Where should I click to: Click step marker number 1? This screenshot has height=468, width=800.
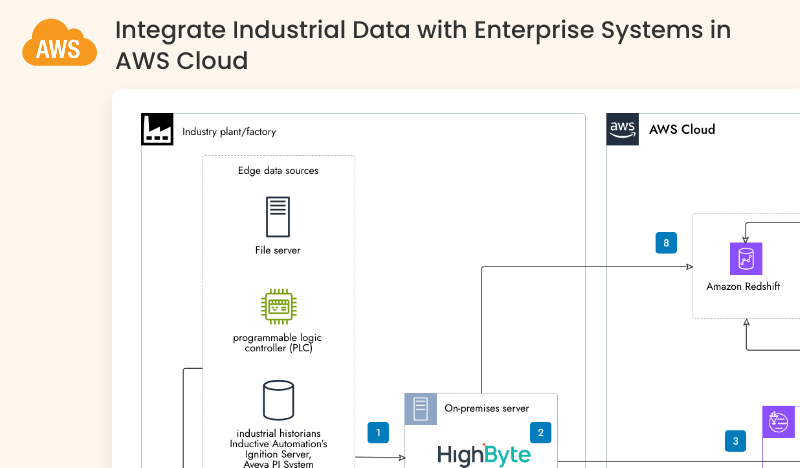click(x=378, y=433)
